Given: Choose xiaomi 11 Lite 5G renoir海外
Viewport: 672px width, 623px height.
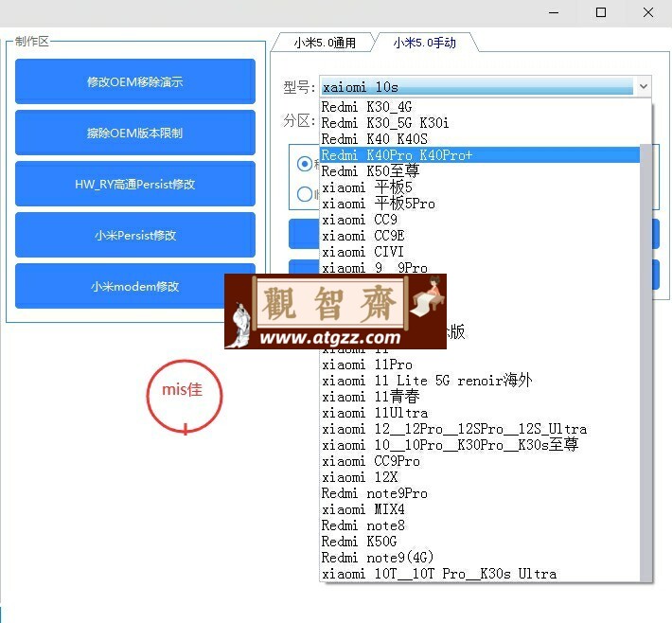Looking at the screenshot, I should pyautogui.click(x=480, y=381).
